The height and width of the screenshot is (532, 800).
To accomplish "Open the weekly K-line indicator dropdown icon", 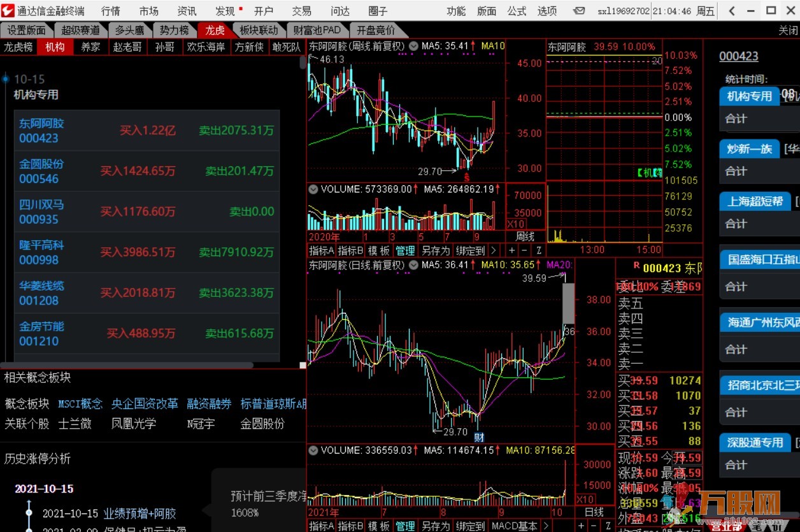I will pos(413,46).
